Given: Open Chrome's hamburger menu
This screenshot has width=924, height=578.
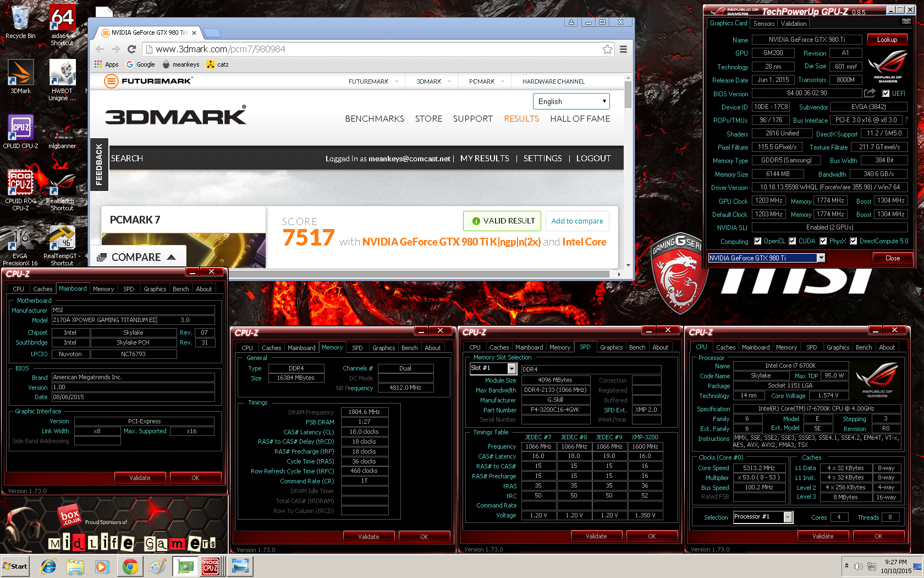Looking at the screenshot, I should click(623, 49).
